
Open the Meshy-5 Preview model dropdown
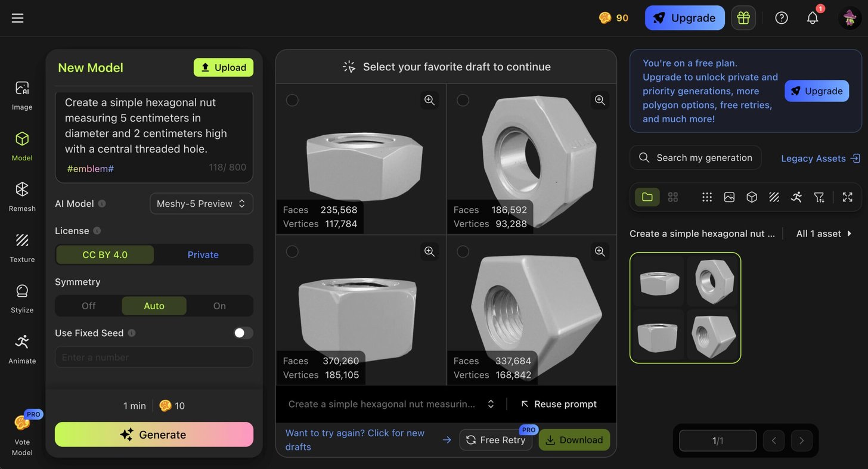[x=201, y=204]
